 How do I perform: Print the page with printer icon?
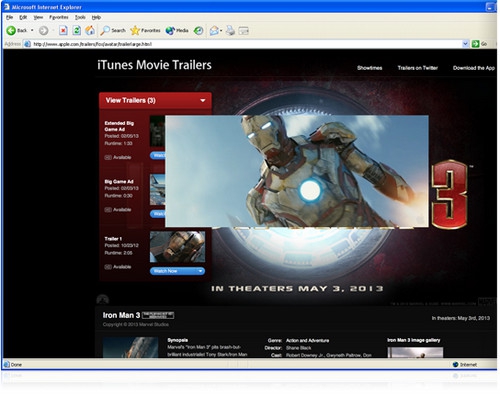pos(230,31)
